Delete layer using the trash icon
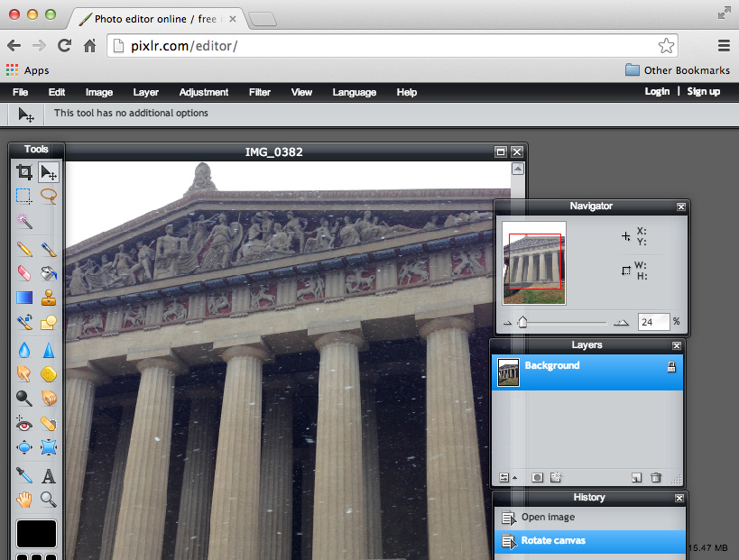739x560 pixels. tap(656, 478)
